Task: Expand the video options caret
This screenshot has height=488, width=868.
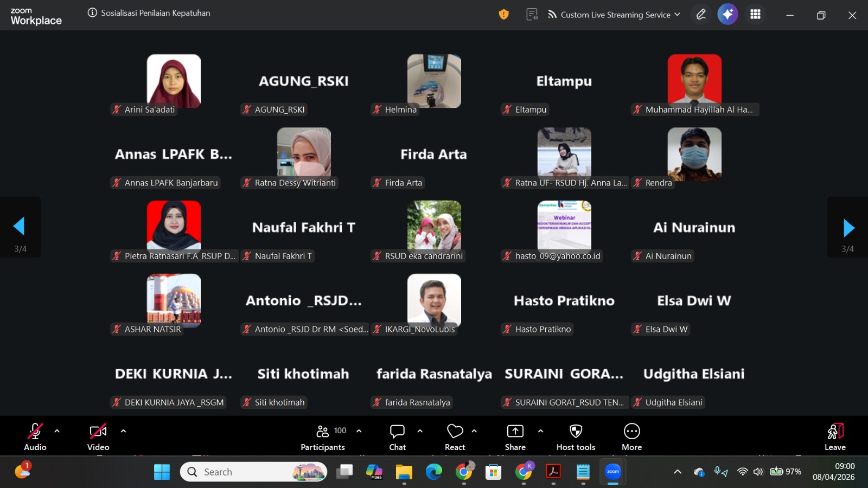Action: [x=123, y=431]
